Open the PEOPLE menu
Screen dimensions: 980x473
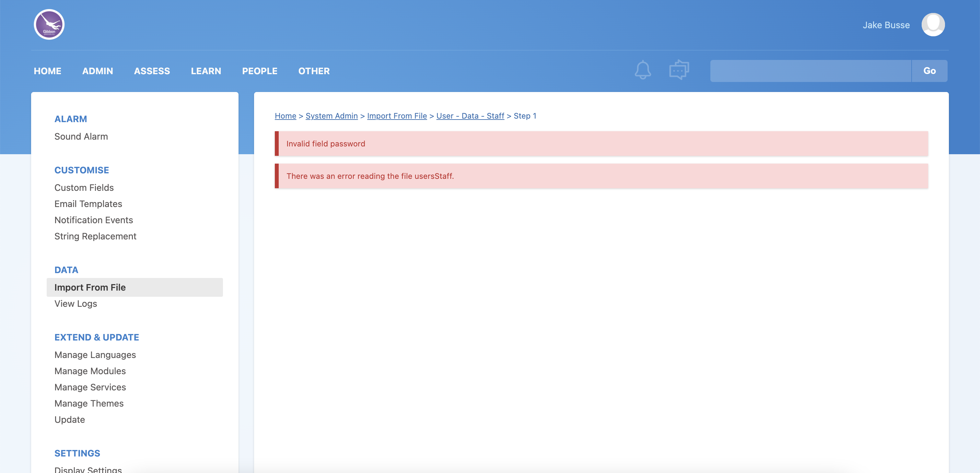pos(260,71)
